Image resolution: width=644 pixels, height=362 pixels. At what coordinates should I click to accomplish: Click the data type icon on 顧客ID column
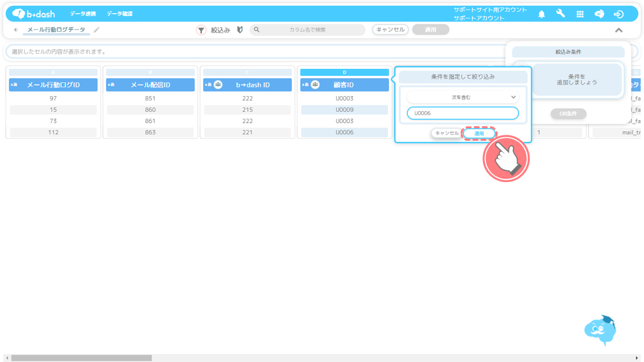click(x=305, y=84)
